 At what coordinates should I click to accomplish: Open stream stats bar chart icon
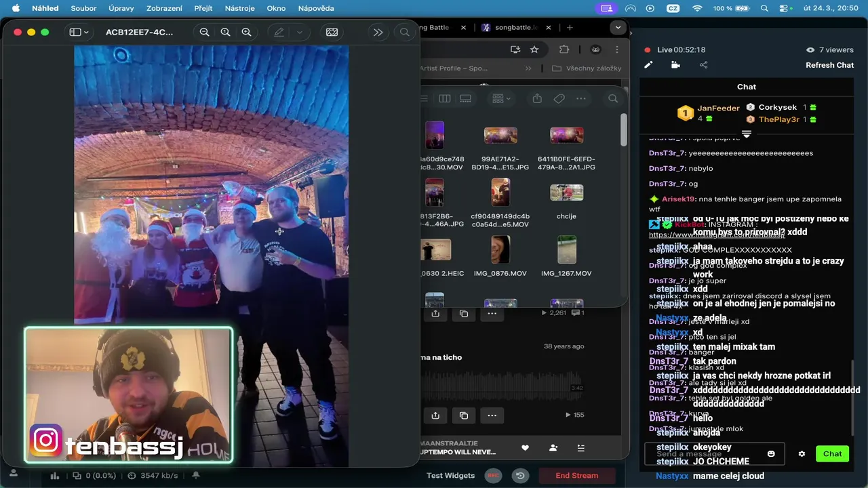click(55, 476)
